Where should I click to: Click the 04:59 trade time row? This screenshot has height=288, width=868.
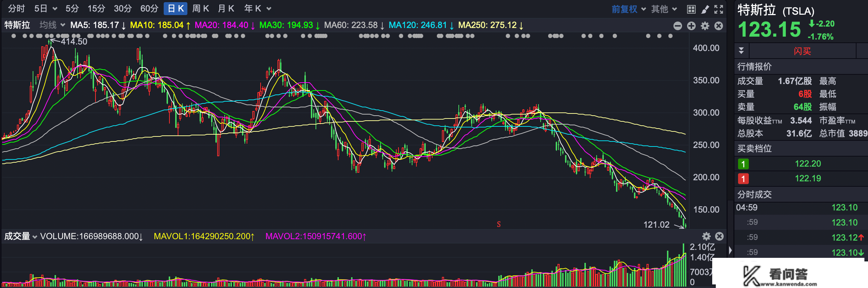(801, 208)
